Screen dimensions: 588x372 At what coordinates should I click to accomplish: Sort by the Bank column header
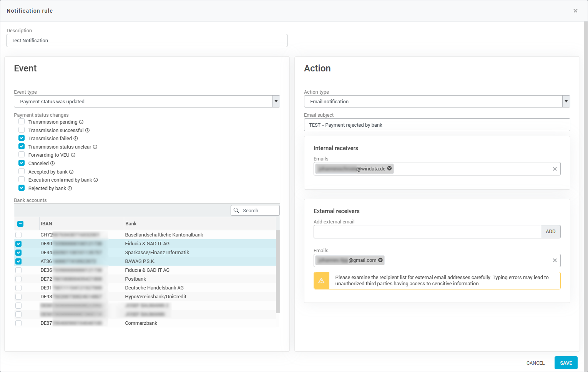(131, 224)
